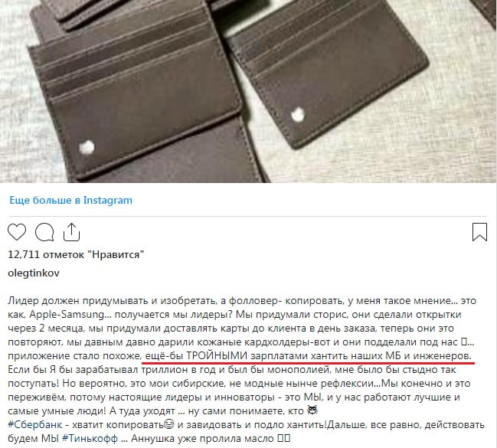The height and width of the screenshot is (448, 497).
Task: Follow the #Тинькофф hashtag
Action: (x=90, y=439)
